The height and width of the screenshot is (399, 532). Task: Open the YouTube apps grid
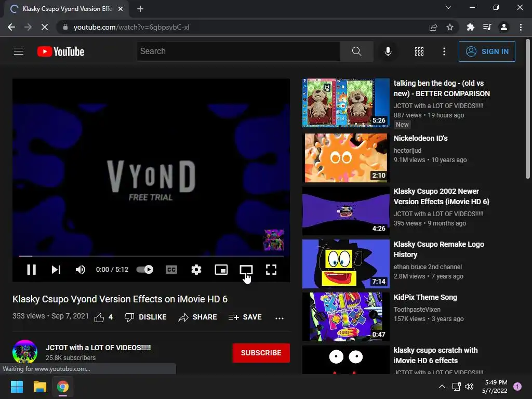click(x=419, y=51)
